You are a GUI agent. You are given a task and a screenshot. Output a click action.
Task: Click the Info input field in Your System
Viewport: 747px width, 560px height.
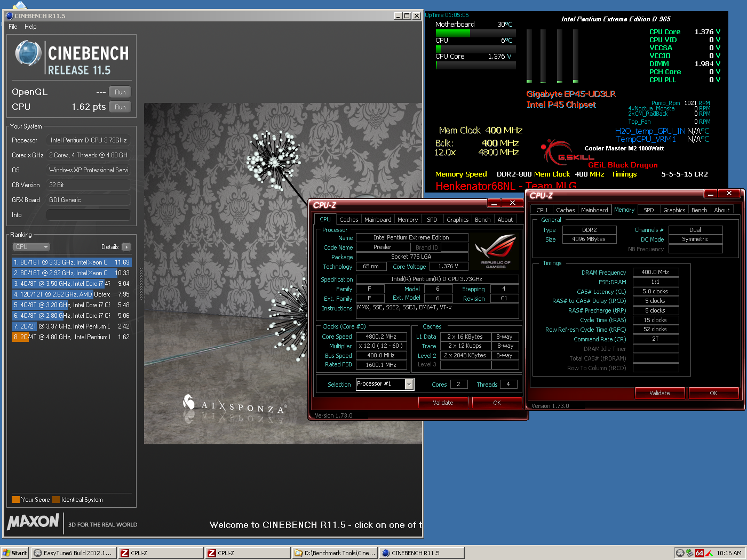tap(88, 215)
